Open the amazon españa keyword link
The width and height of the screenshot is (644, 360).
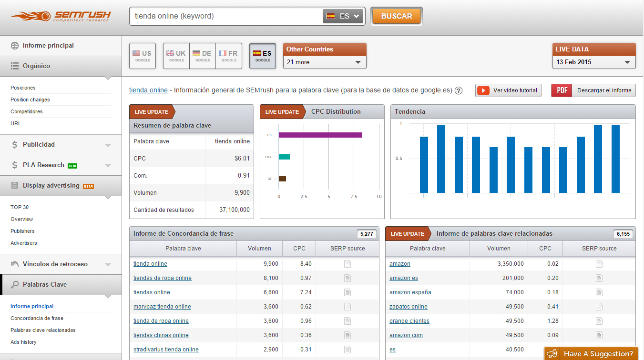point(410,292)
